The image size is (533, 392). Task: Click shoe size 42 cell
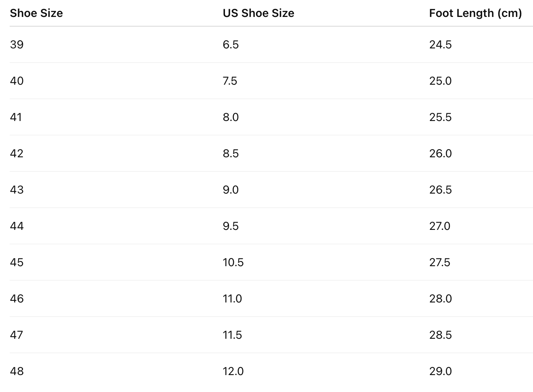(17, 153)
